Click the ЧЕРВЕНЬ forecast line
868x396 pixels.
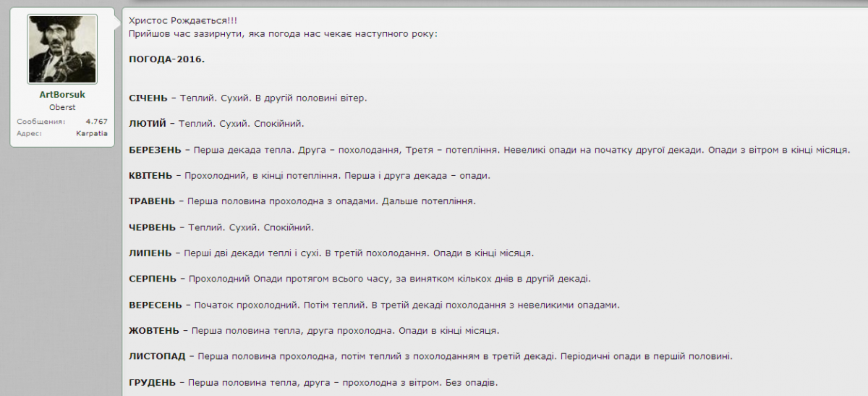[x=221, y=227]
